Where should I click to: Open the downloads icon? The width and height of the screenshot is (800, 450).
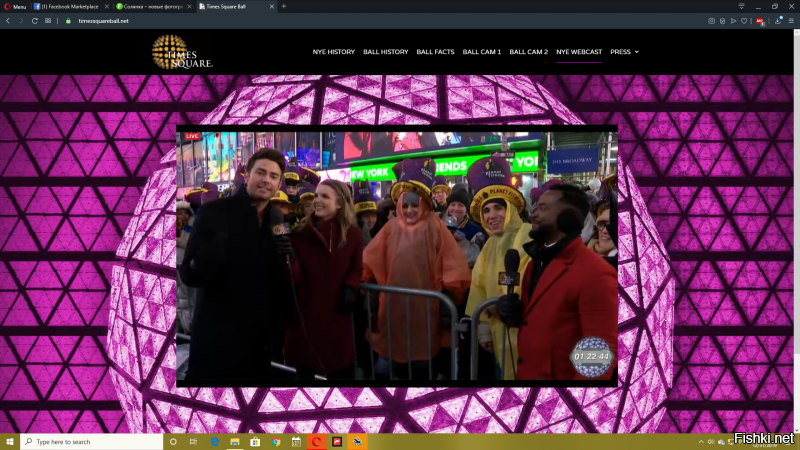(778, 20)
